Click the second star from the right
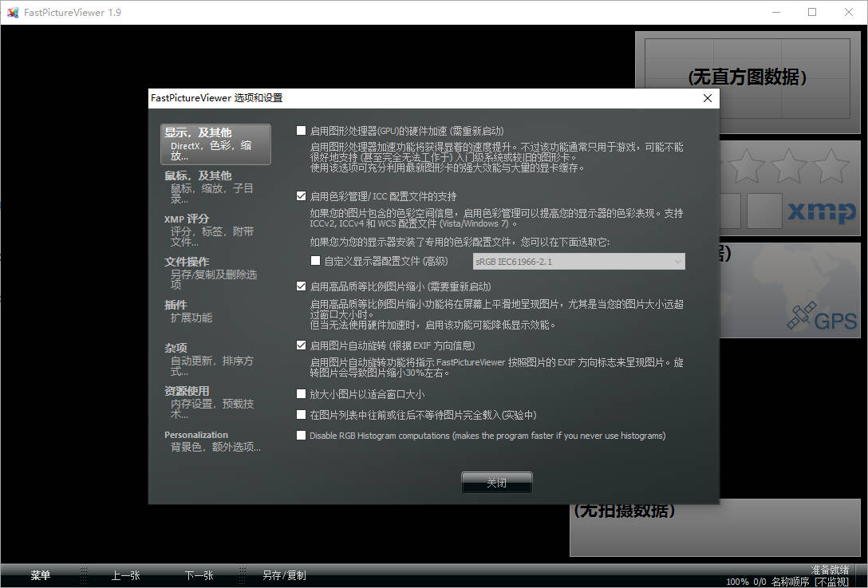Image resolution: width=868 pixels, height=588 pixels. pos(789,165)
